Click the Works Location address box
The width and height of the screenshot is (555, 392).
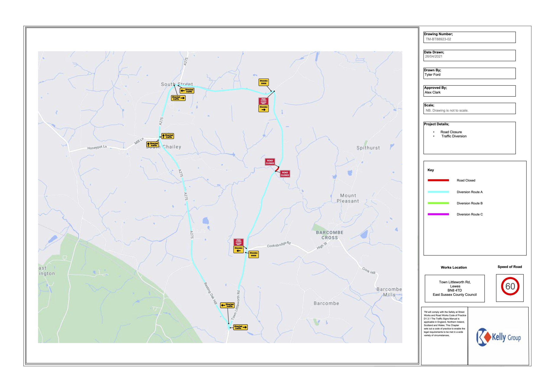point(454,288)
